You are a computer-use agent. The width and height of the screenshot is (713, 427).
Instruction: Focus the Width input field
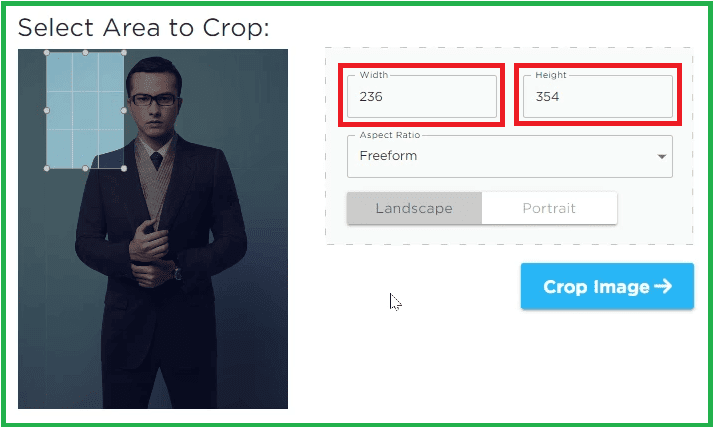coord(422,96)
